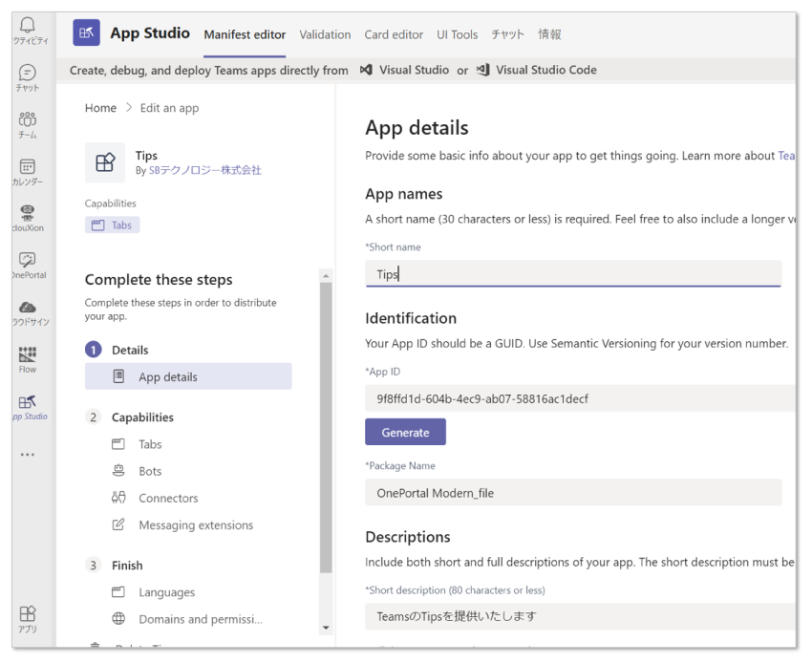Focus the Short description input field
812x663 pixels.
pos(580,616)
